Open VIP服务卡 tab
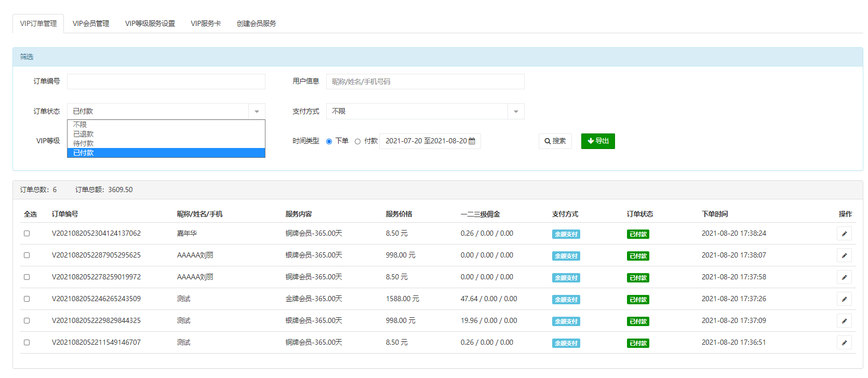This screenshot has height=378, width=868. 206,23
